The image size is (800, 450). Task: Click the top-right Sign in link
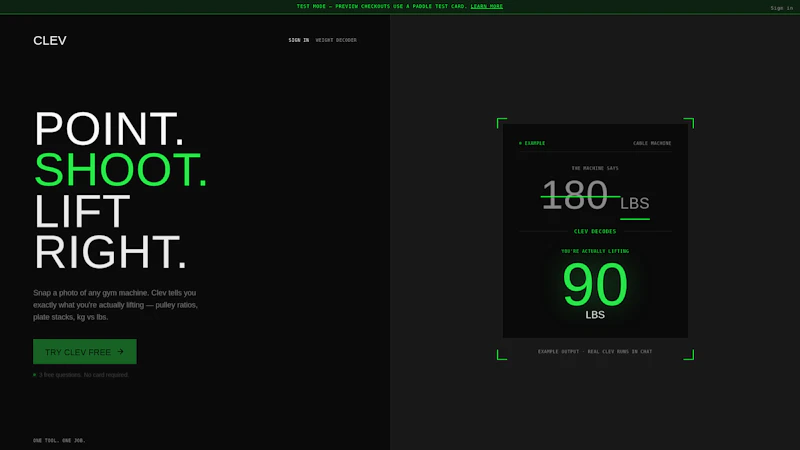[781, 8]
